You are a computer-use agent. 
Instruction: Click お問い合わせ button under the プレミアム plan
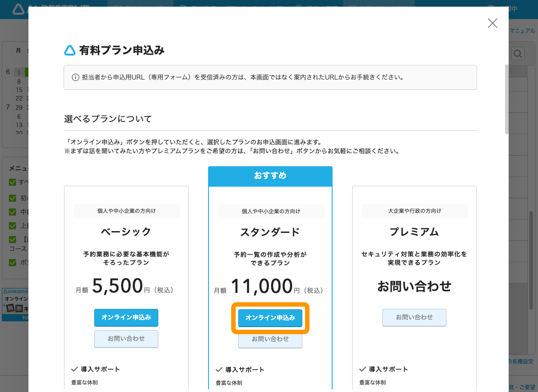point(414,317)
